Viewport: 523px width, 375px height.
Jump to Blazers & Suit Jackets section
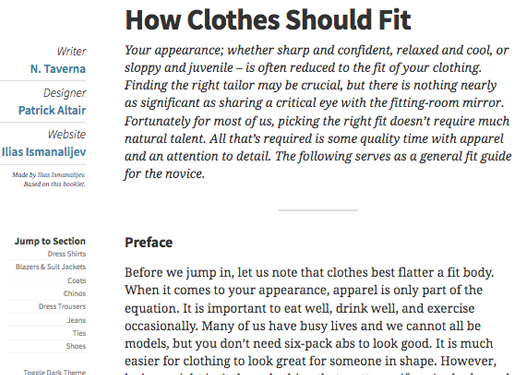[50, 267]
